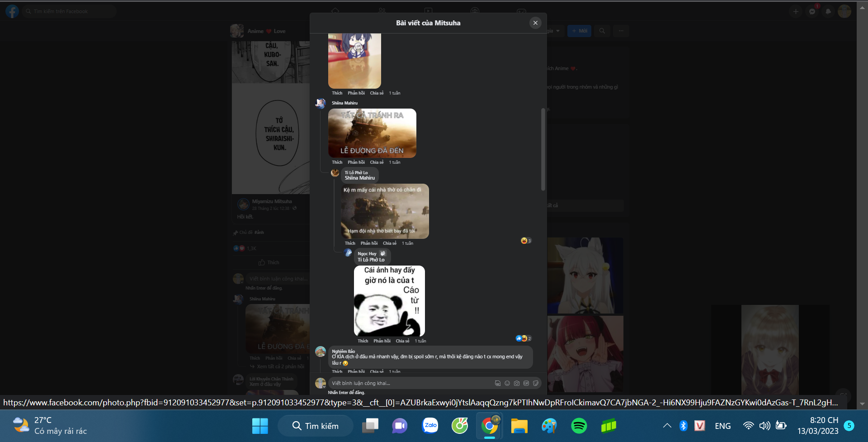
Task: Click Shiina Mahiru's avatar in the dialog
Action: (x=321, y=104)
